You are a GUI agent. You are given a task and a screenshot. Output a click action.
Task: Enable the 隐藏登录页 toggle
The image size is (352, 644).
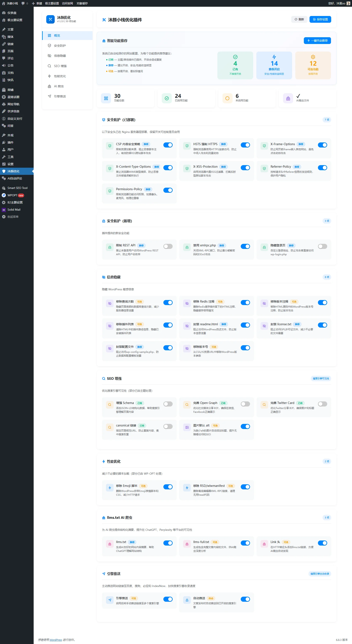(x=322, y=246)
